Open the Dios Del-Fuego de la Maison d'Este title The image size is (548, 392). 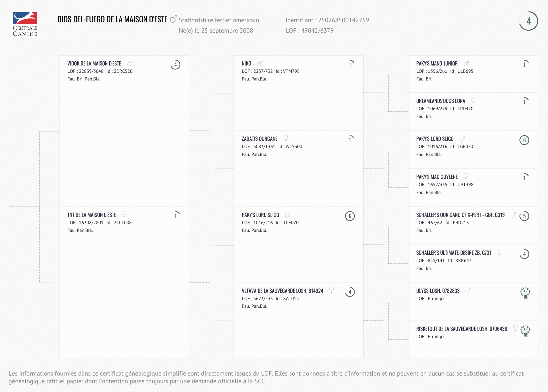[112, 19]
